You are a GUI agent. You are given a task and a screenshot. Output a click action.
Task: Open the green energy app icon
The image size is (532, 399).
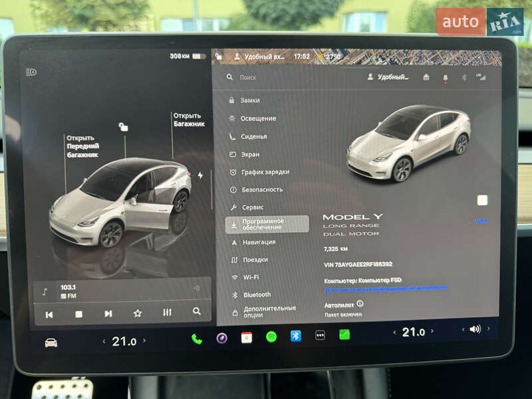[344, 334]
